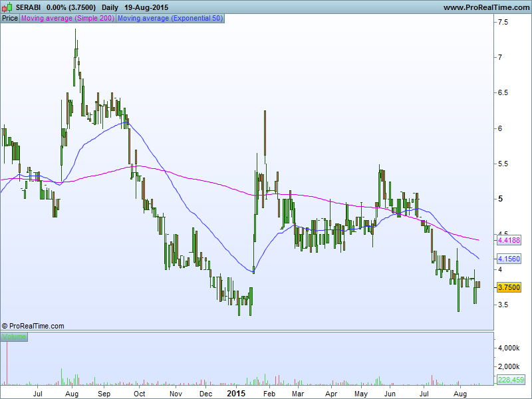Click the 4,000k volume axis label

coord(509,348)
